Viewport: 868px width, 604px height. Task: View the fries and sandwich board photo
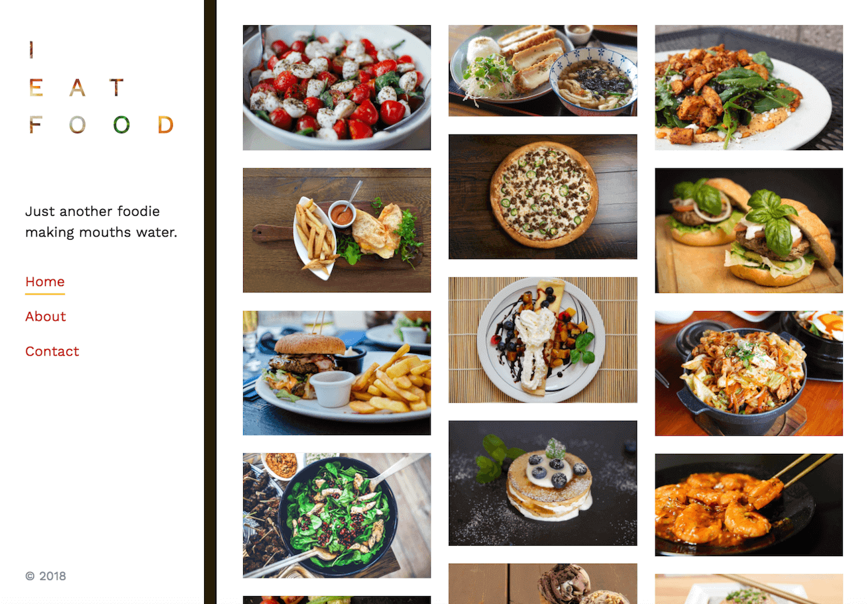point(337,230)
